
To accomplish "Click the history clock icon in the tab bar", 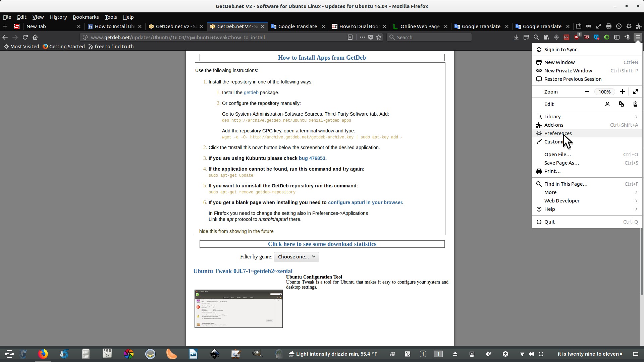I will coord(619,26).
